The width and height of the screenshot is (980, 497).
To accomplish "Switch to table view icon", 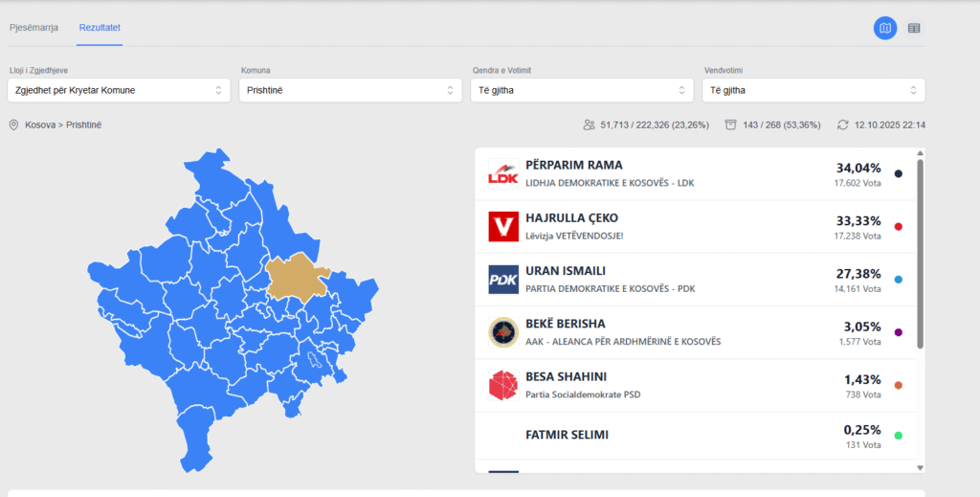I will (x=914, y=28).
